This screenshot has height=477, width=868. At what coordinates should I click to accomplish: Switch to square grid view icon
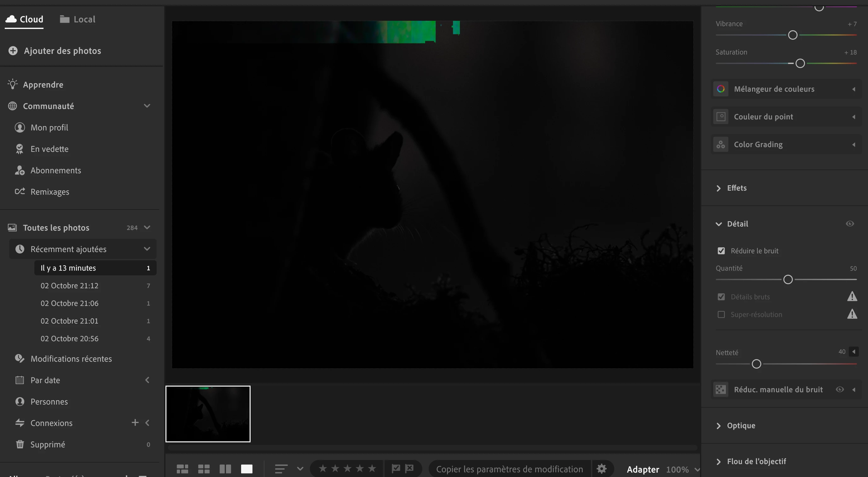point(204,468)
